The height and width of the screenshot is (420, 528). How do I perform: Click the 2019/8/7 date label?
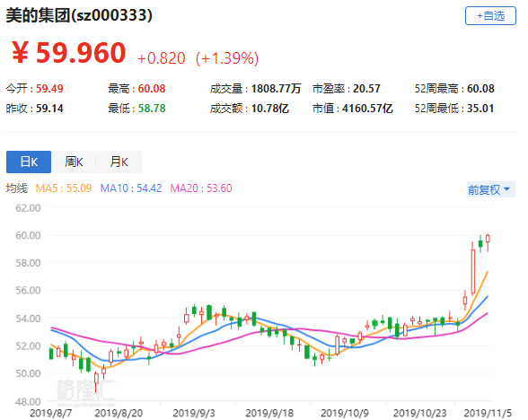point(51,413)
